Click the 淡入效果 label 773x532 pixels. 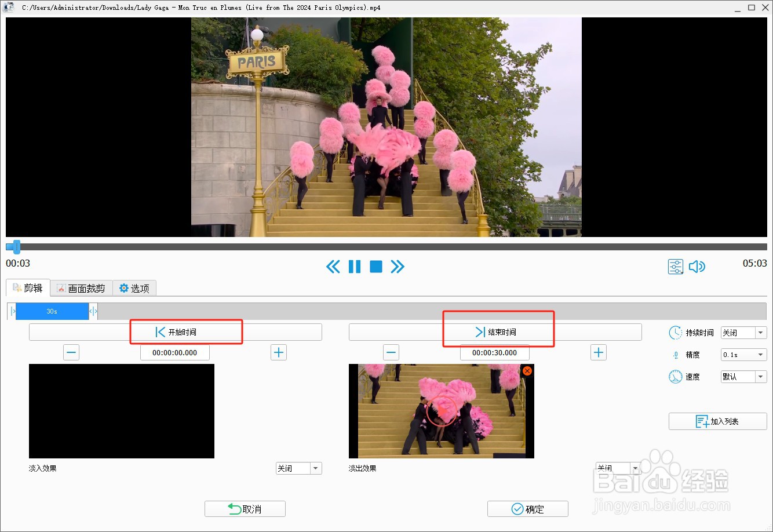[43, 468]
